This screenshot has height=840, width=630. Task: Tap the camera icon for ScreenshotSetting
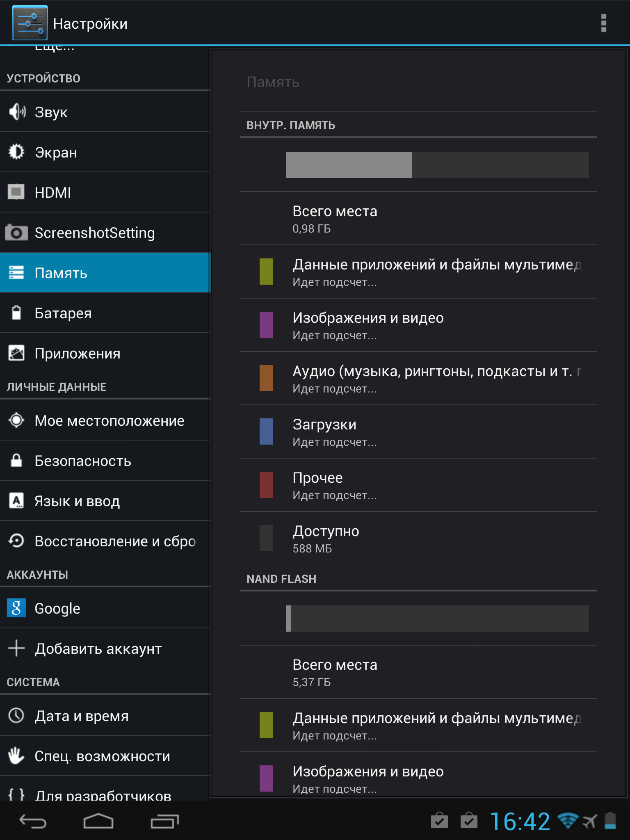click(x=16, y=233)
